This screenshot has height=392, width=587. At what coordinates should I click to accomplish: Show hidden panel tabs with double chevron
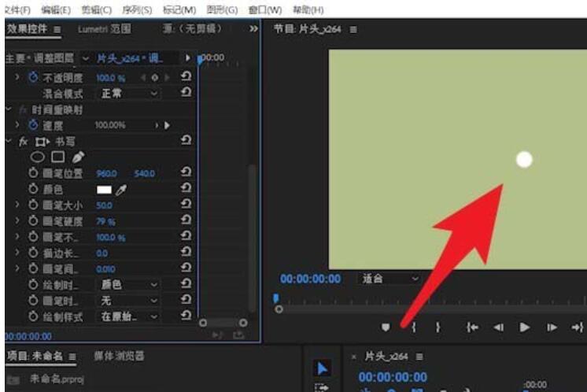coord(253,29)
